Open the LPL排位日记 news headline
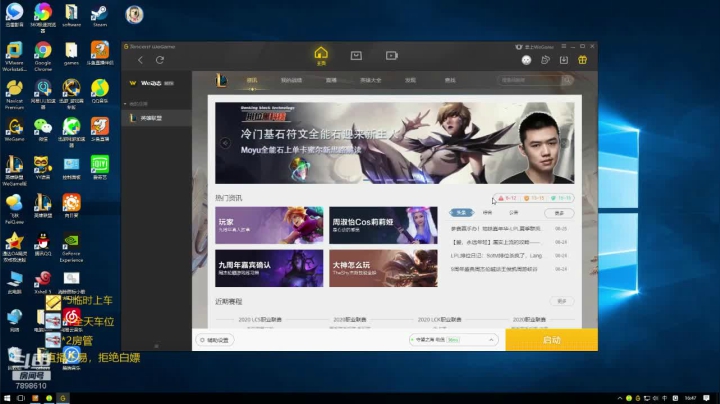720x404 pixels. pyautogui.click(x=496, y=256)
